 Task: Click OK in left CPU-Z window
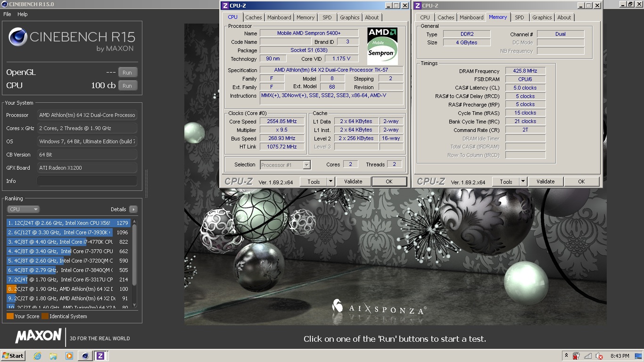coord(389,181)
